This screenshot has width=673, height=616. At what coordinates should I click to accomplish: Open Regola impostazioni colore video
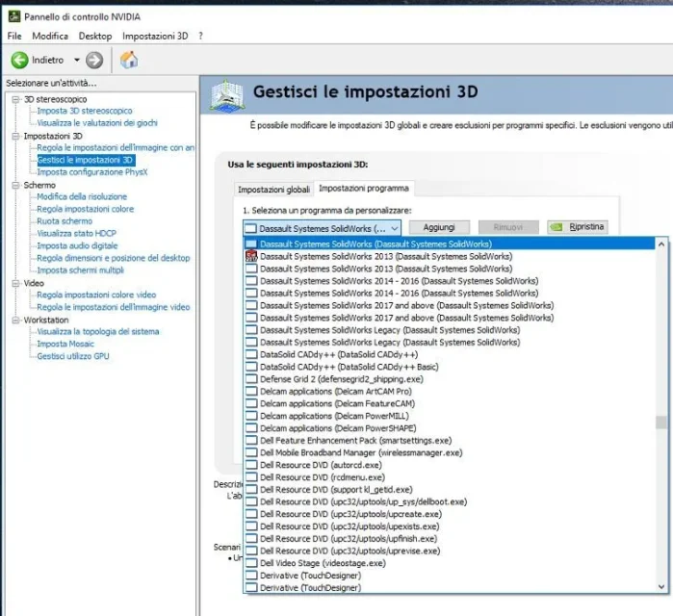(96, 295)
